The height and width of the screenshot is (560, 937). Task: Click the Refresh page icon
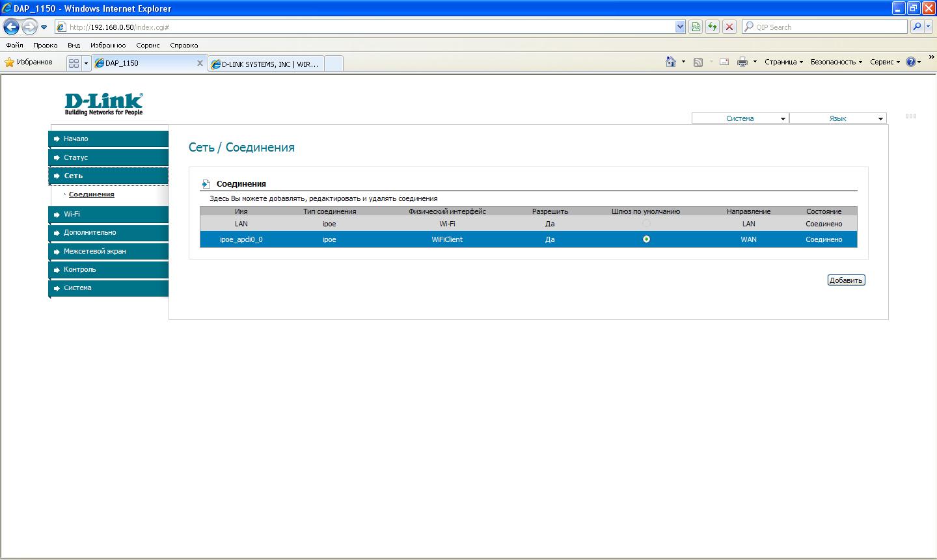tap(713, 27)
